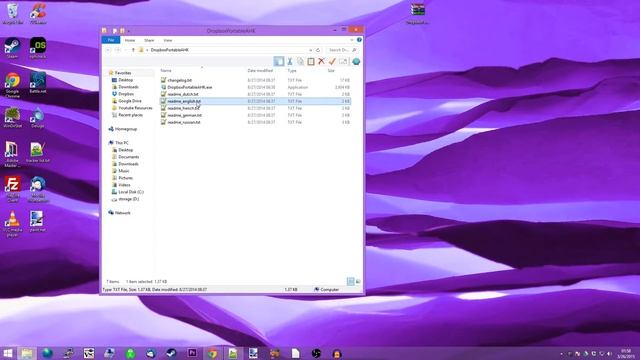The image size is (640, 360).
Task: Click the orange checkmark Properties toolbar icon
Action: [x=332, y=62]
